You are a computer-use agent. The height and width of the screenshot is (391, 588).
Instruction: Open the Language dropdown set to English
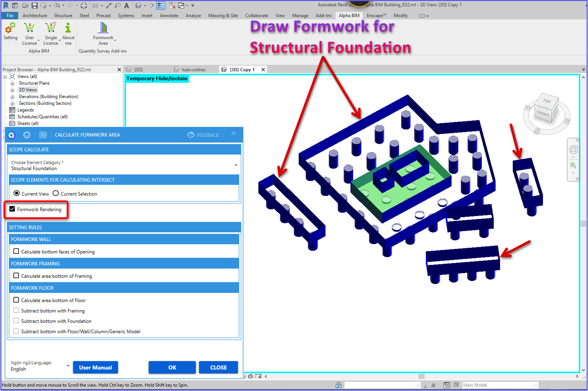(x=40, y=366)
